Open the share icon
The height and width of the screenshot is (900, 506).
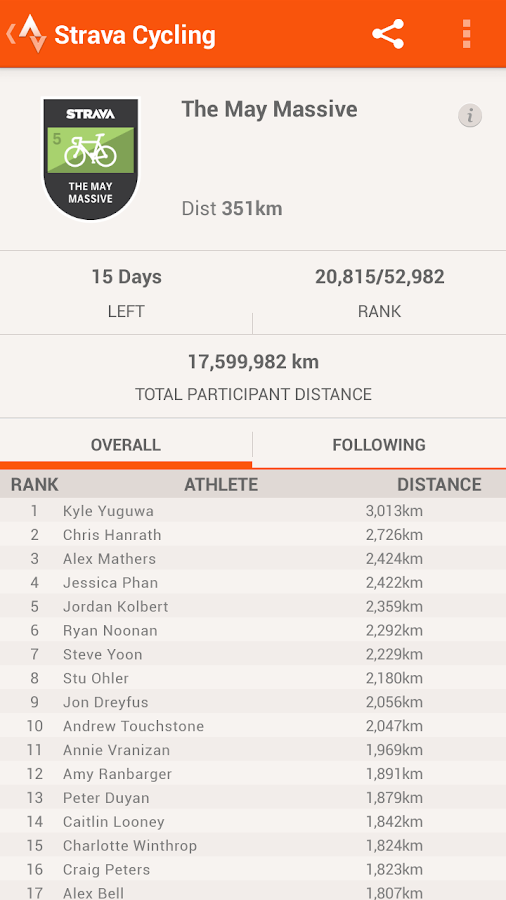click(388, 34)
